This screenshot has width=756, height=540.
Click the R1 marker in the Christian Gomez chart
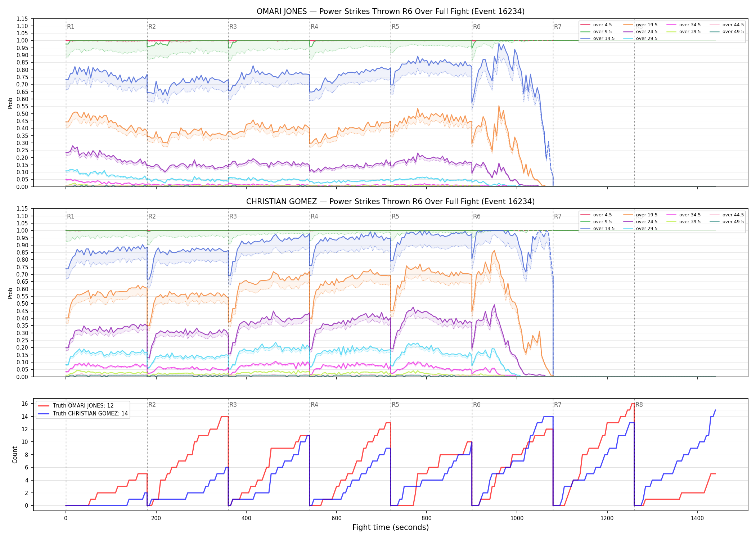[71, 216]
